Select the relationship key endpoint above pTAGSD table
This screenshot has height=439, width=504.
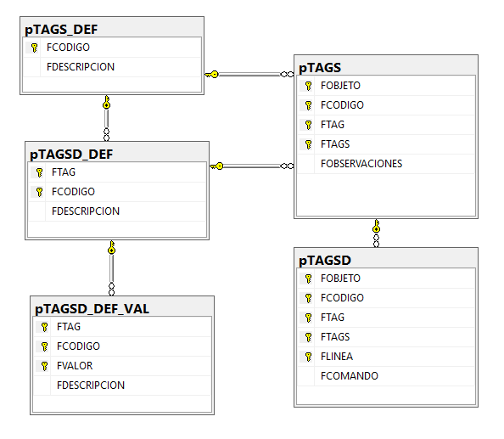coord(377,226)
